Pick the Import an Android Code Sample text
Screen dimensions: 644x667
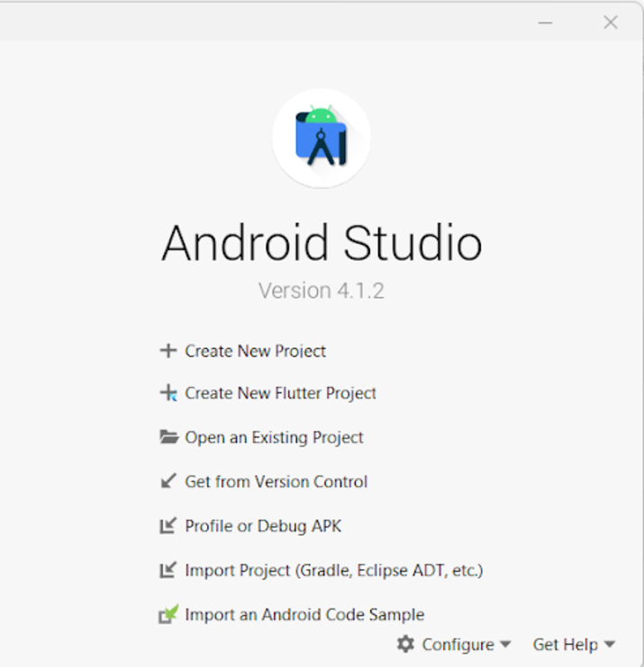(x=304, y=615)
